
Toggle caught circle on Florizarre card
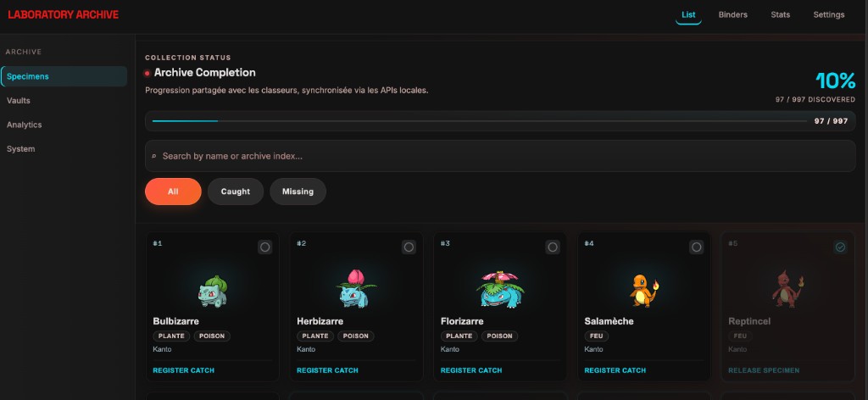(x=553, y=247)
